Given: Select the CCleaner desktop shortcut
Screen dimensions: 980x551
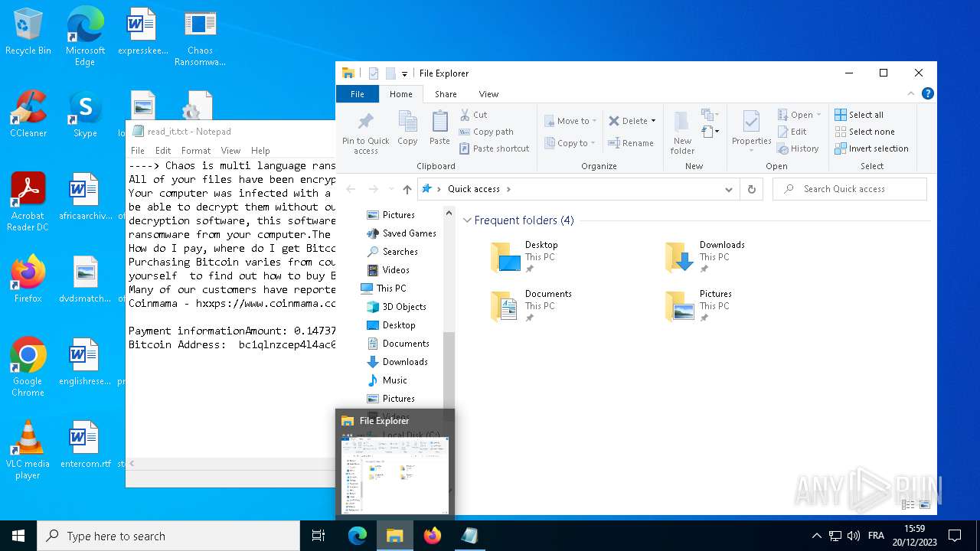Looking at the screenshot, I should click(28, 114).
